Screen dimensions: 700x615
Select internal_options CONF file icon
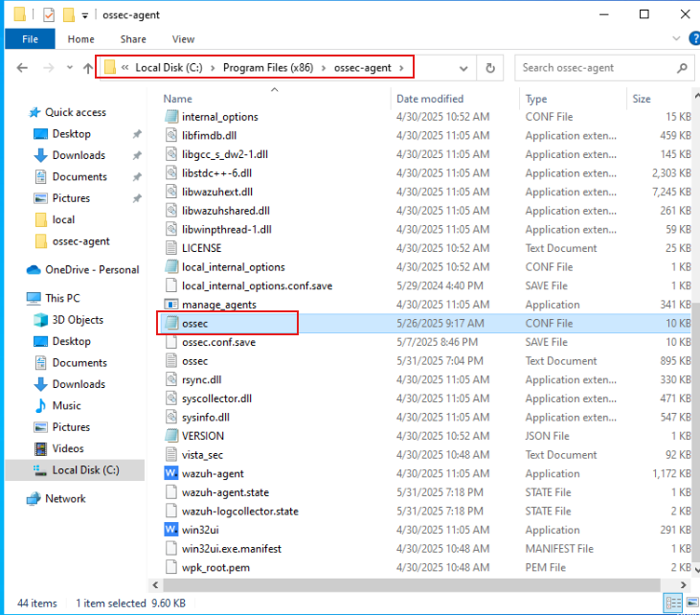[x=171, y=116]
